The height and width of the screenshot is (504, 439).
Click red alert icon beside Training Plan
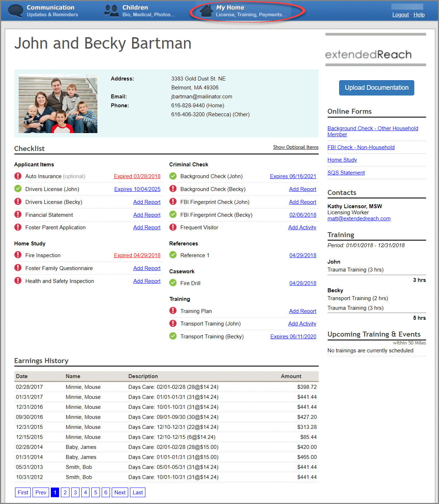[x=173, y=310]
